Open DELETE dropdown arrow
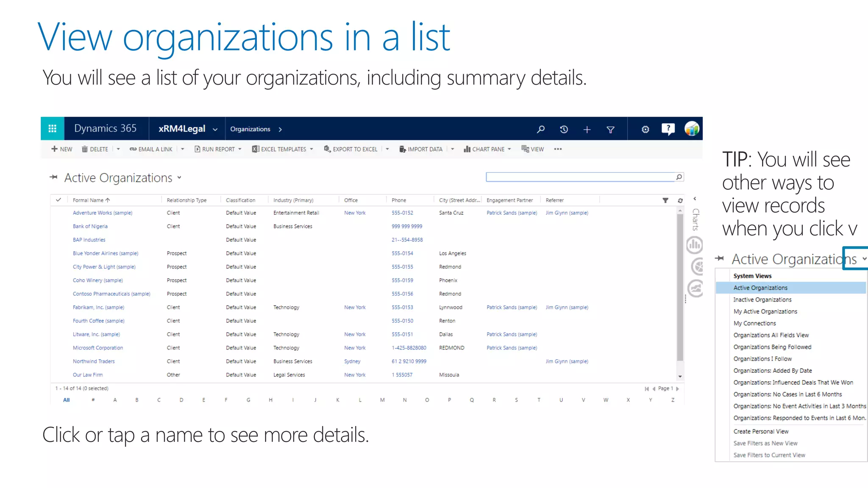 pos(118,149)
